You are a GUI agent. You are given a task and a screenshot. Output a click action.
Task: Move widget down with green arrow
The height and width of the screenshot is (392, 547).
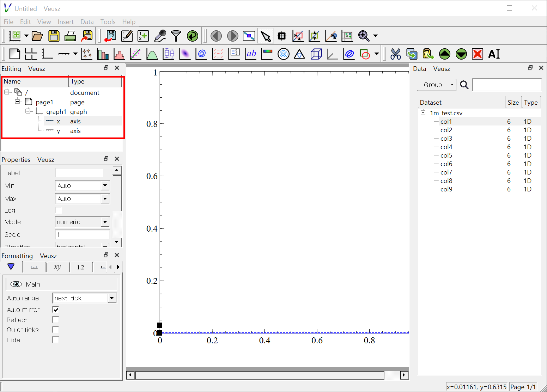pyautogui.click(x=461, y=54)
